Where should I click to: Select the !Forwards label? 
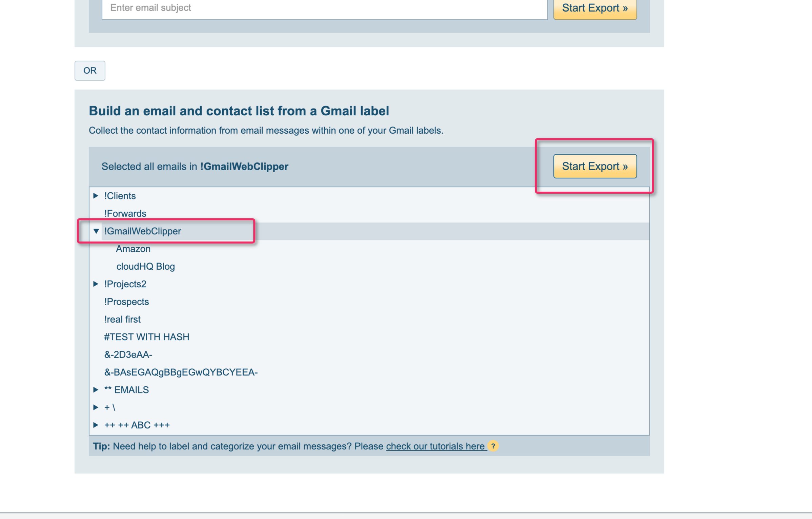[125, 213]
